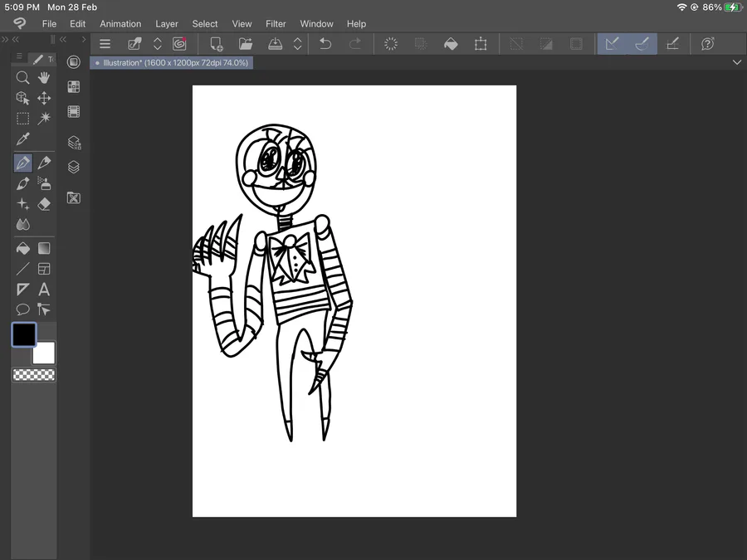Select the Zoom magnifier tool
Screen dimensions: 747x560
point(22,78)
